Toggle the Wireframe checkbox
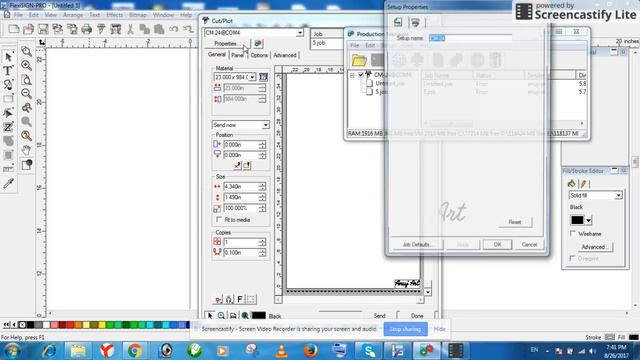The height and width of the screenshot is (360, 640). pyautogui.click(x=573, y=233)
